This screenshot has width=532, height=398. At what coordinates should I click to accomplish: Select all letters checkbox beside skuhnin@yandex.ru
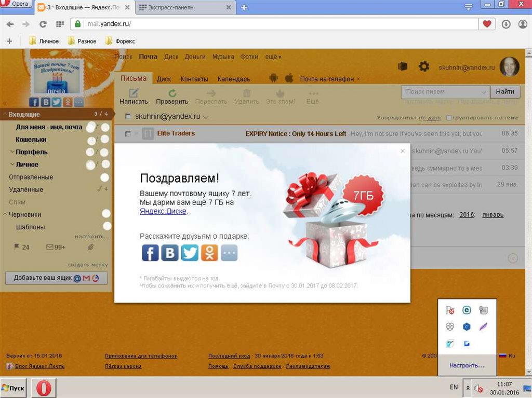[128, 116]
